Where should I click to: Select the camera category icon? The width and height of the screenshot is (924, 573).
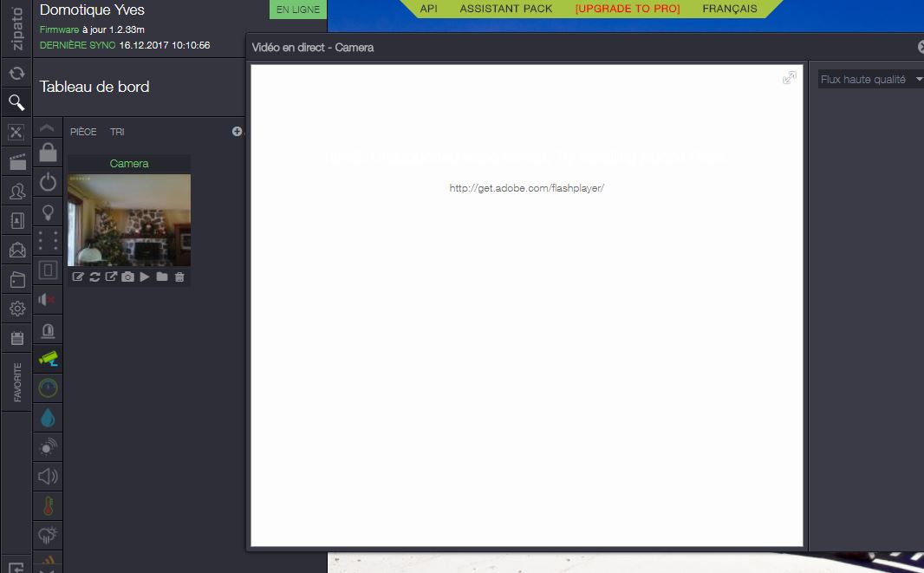click(x=48, y=358)
